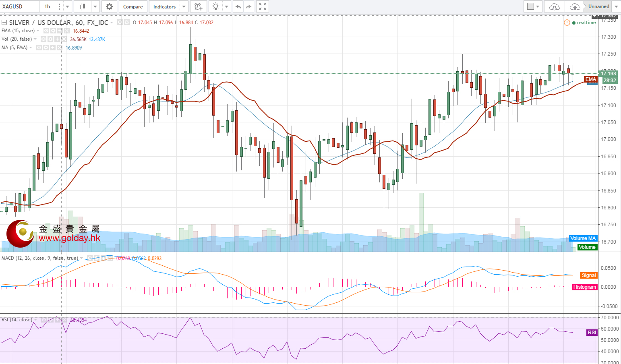This screenshot has height=364, width=621.
Task: Expand the Unnamed layout dropdown arrow
Action: [616, 6]
